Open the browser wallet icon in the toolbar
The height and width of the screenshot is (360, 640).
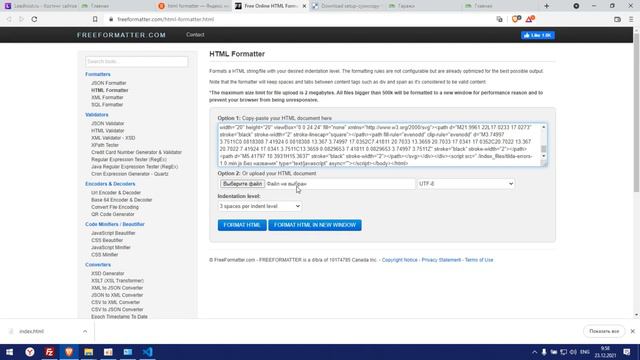click(617, 19)
